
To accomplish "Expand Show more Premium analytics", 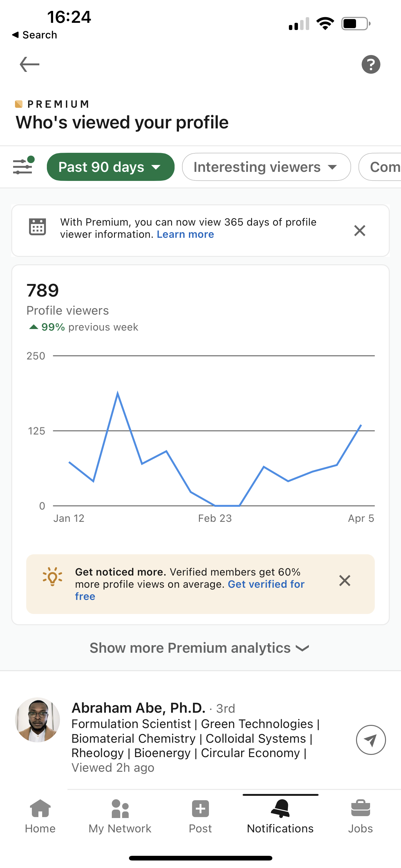I will (x=199, y=648).
